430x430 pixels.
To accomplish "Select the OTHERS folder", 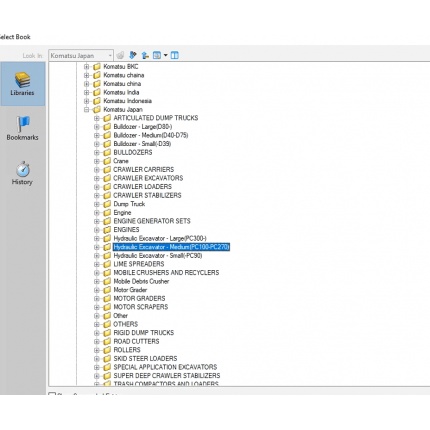I will (125, 324).
